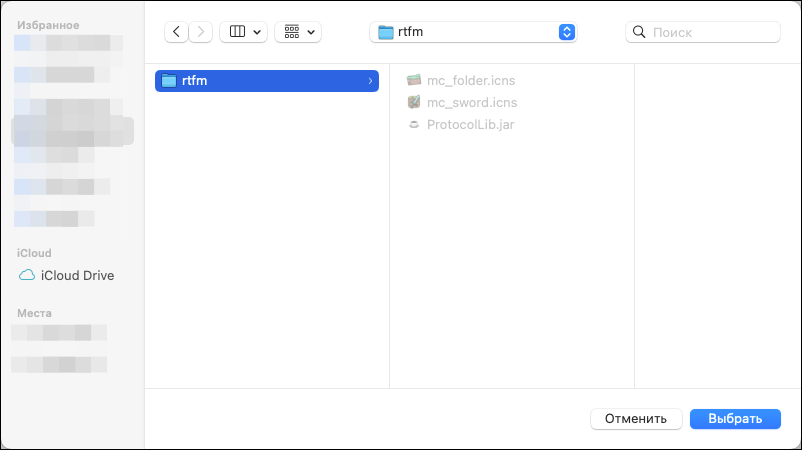Click the Места sidebar section header
The image size is (802, 450).
click(x=34, y=313)
